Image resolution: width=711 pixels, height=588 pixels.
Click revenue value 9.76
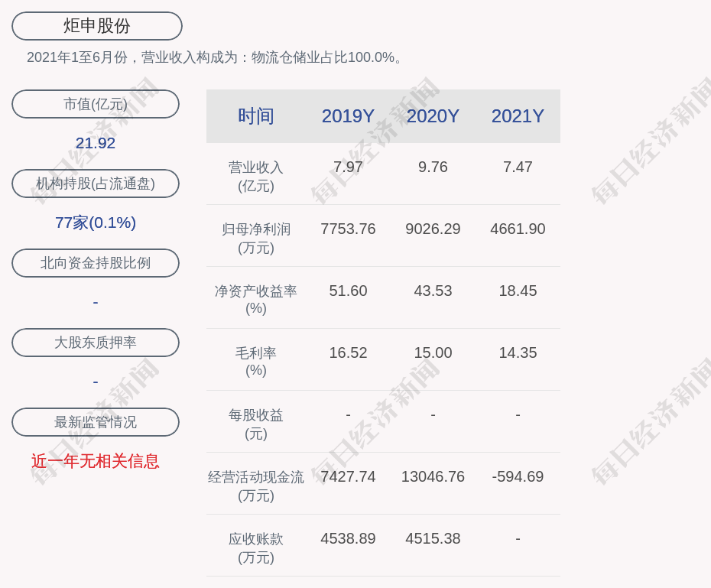433,167
